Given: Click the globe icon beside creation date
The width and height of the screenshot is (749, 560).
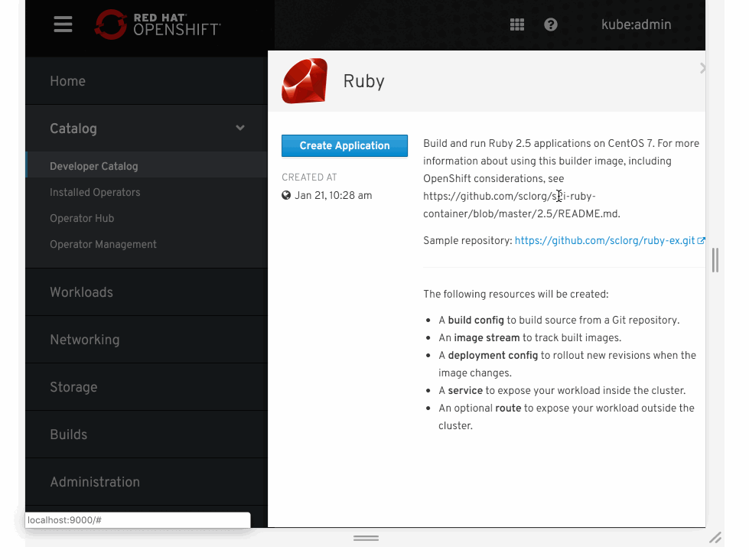Looking at the screenshot, I should [x=286, y=195].
